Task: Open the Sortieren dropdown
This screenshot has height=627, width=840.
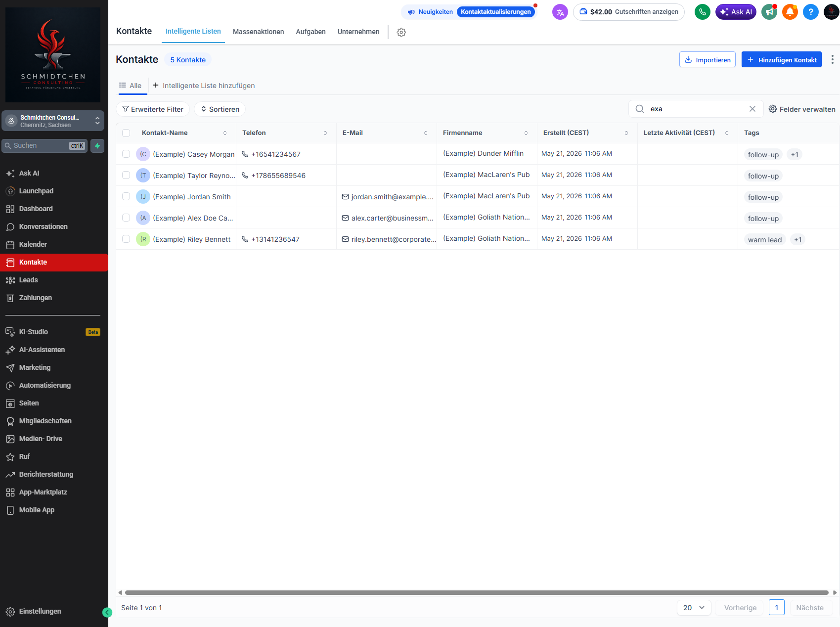Action: (x=220, y=109)
